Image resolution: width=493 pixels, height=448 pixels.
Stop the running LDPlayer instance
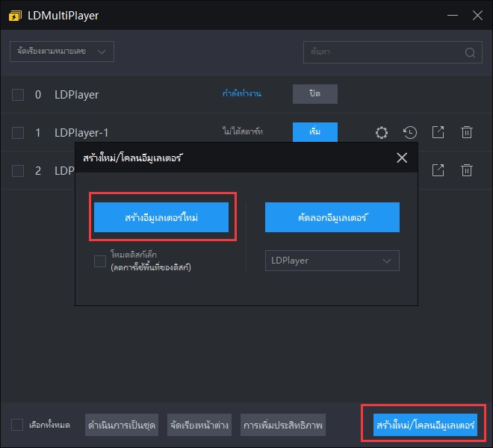point(314,94)
